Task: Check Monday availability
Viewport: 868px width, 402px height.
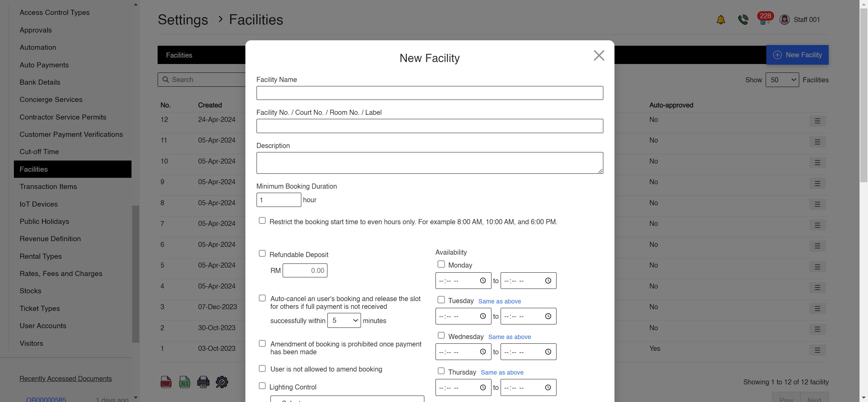Action: (x=441, y=264)
